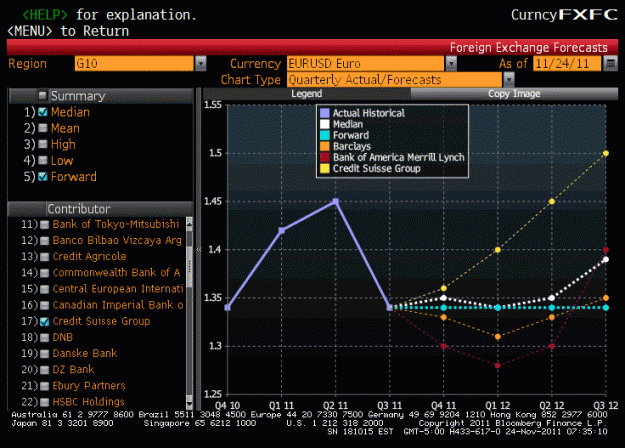
Task: Uncheck the Median summary checkbox
Action: (x=42, y=112)
